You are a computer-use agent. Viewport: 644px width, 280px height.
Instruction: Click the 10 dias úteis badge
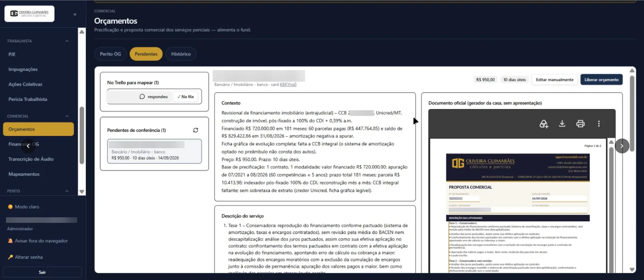point(514,80)
